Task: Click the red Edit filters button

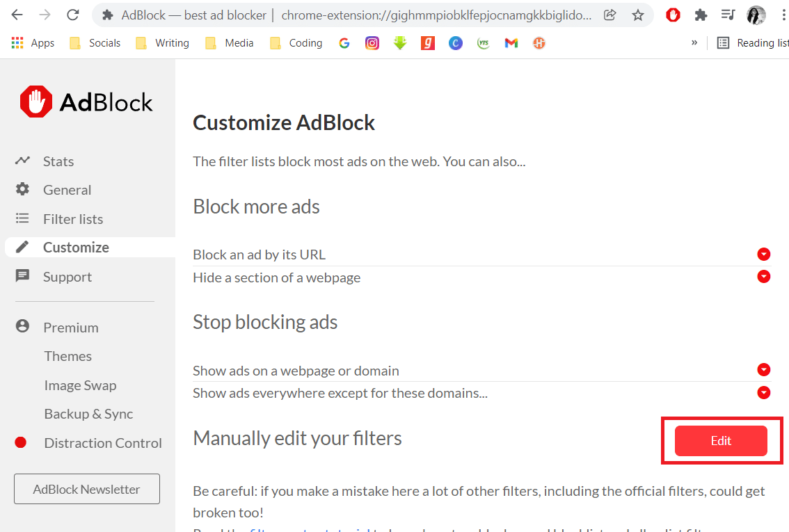Action: 721,441
